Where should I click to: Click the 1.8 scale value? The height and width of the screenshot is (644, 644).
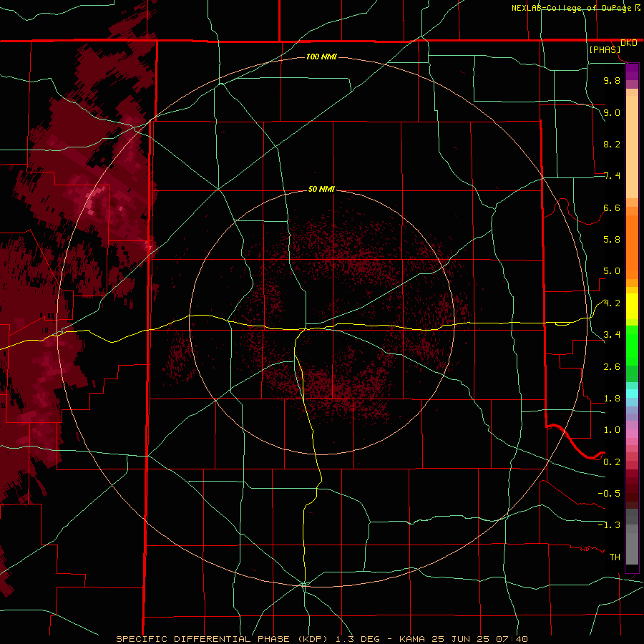(612, 399)
